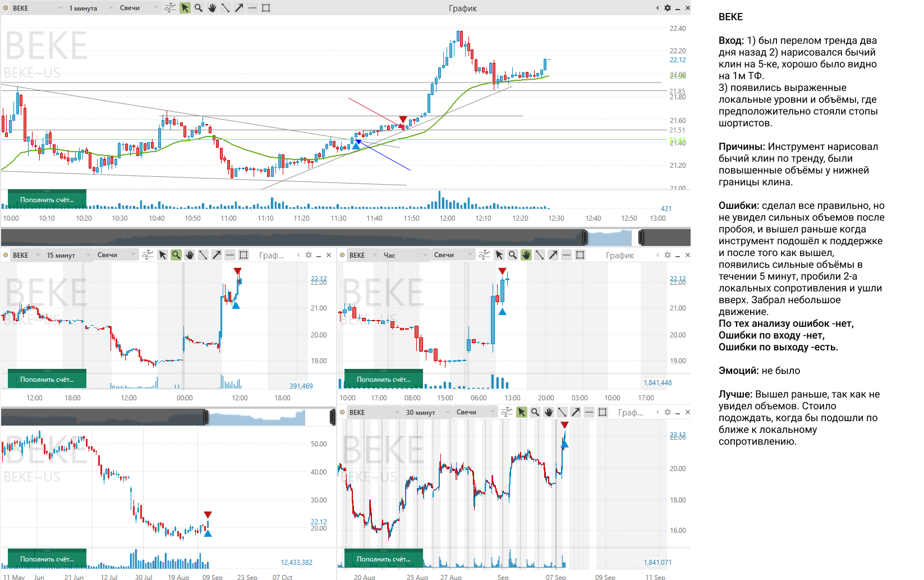Screen dimensions: 924x580
Task: Open indicators icon in the 1 минута chart toolbar
Action: (x=170, y=8)
